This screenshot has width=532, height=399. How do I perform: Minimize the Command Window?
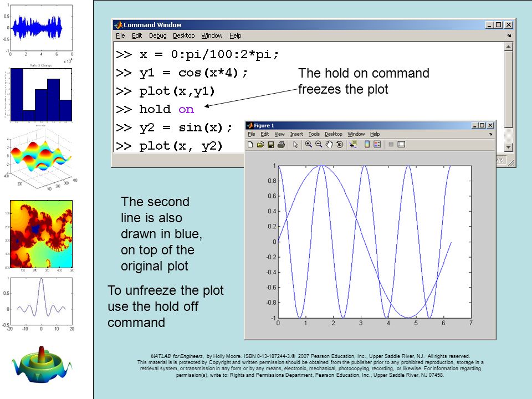click(489, 25)
